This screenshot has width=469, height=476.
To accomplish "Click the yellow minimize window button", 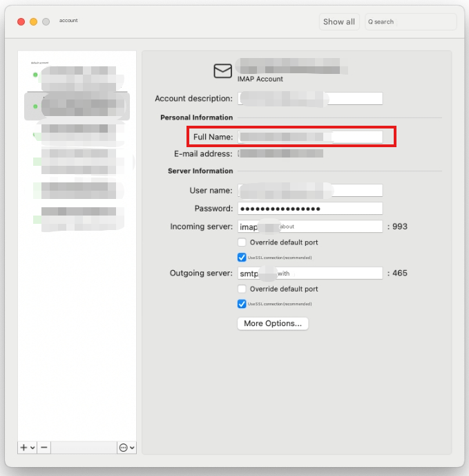I will click(x=33, y=22).
